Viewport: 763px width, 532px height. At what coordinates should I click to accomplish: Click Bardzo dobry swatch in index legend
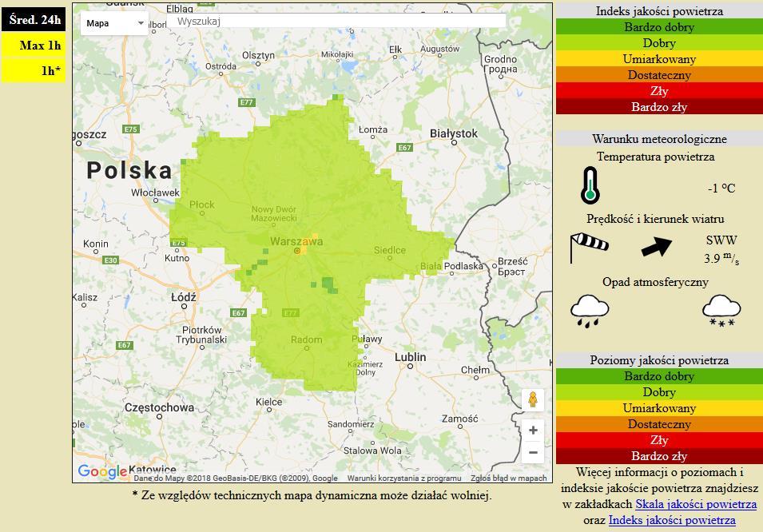(x=659, y=27)
